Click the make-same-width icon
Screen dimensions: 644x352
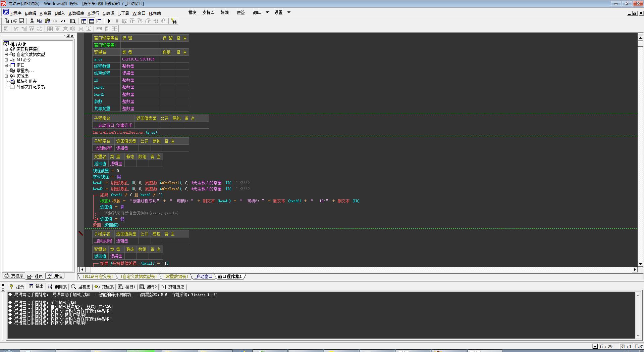coord(99,29)
